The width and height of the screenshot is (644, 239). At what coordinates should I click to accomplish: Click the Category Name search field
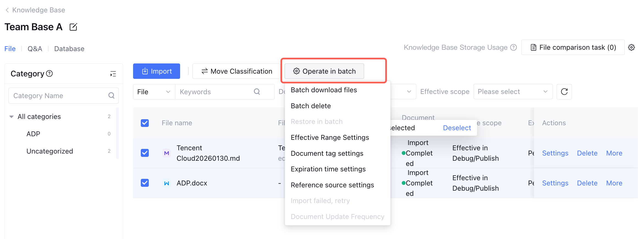click(59, 96)
